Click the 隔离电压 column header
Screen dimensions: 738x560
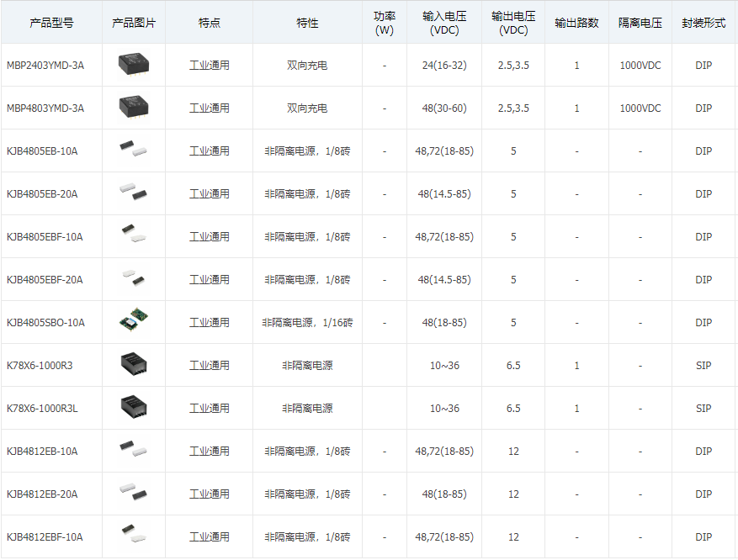pyautogui.click(x=640, y=23)
